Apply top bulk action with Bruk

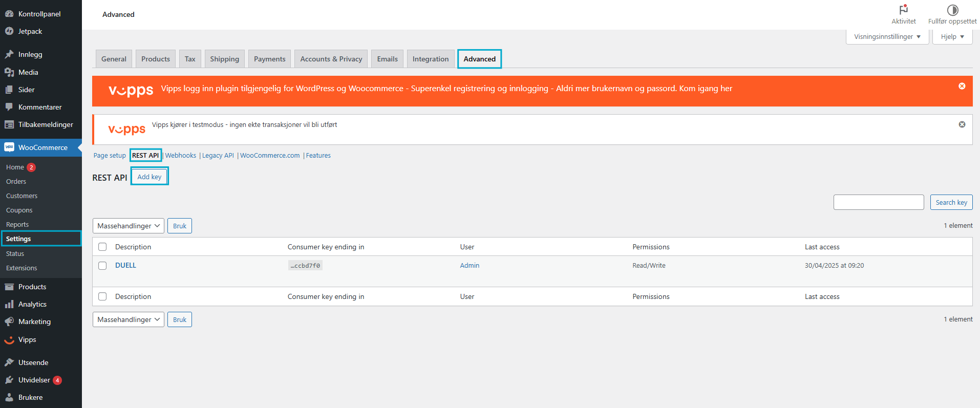180,226
